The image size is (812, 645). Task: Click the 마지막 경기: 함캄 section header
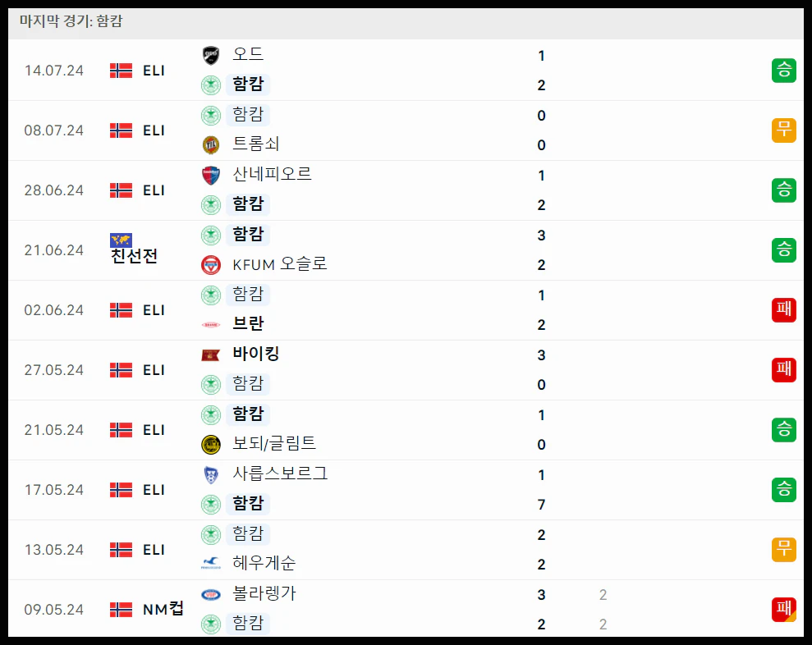[x=71, y=21]
